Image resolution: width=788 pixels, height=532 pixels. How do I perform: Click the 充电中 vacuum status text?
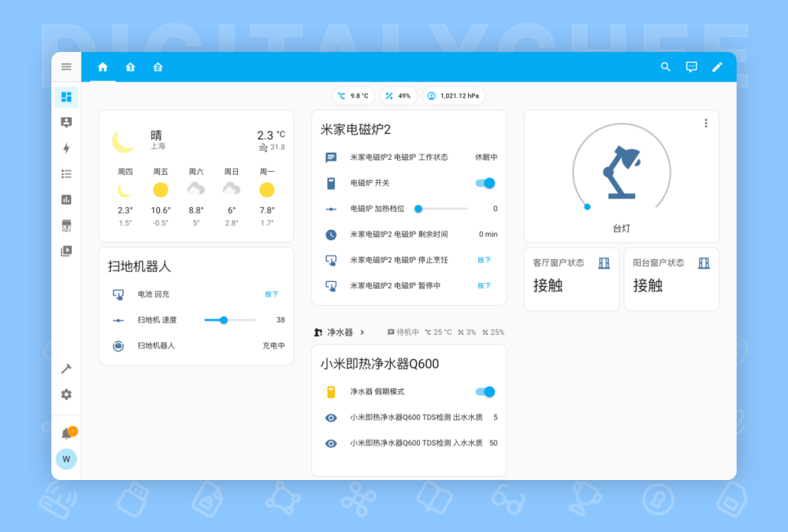point(274,345)
